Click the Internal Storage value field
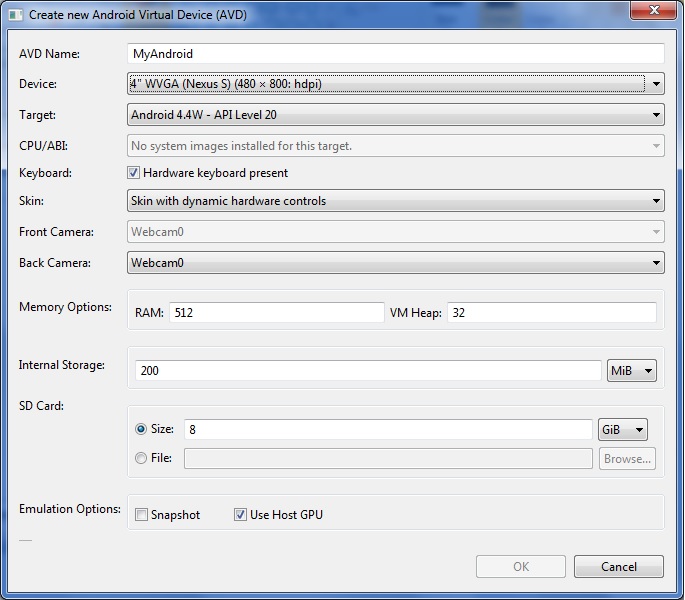 pyautogui.click(x=368, y=371)
